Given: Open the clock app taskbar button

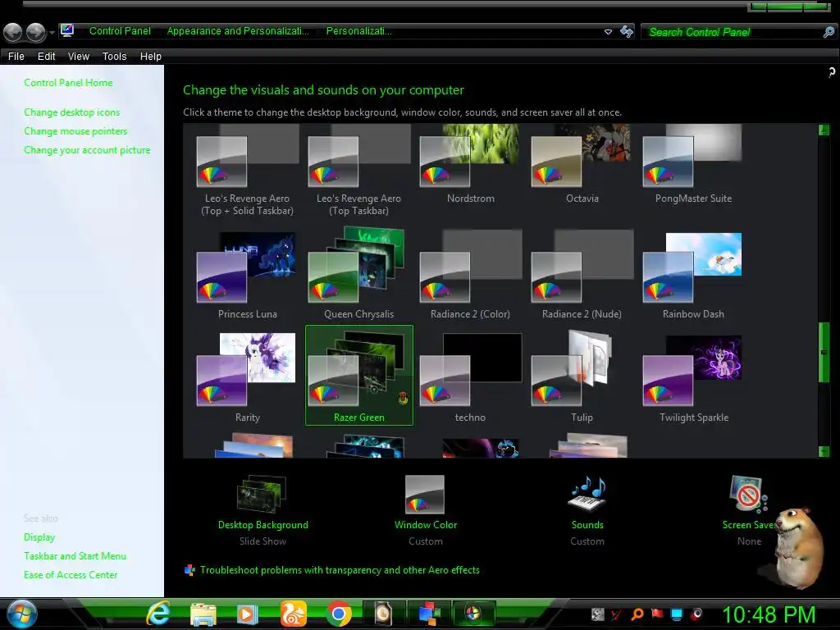Looking at the screenshot, I should point(382,614).
